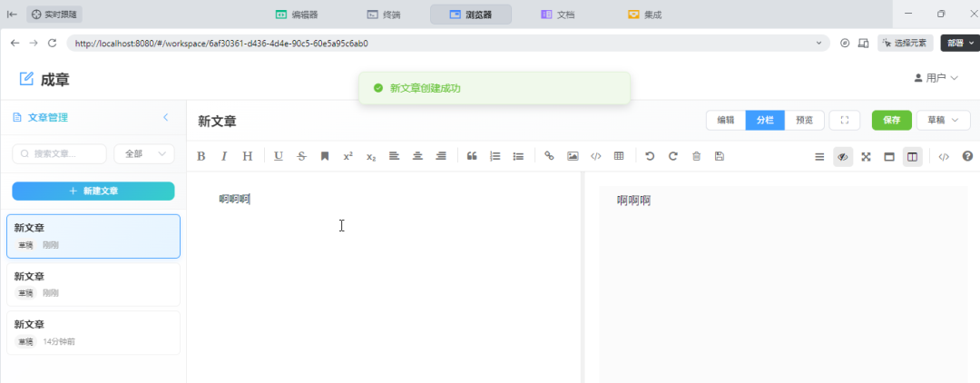Toggle the split-column view icon
Viewport: 980px width, 383px height.
[x=912, y=156]
